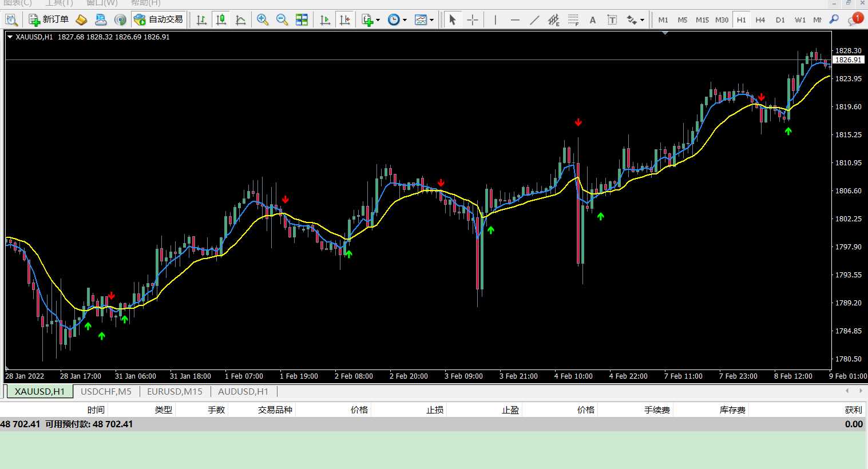Switch chart to bar chart mode

(201, 20)
